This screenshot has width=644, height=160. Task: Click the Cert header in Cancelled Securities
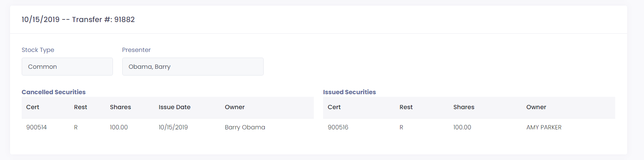pos(33,107)
